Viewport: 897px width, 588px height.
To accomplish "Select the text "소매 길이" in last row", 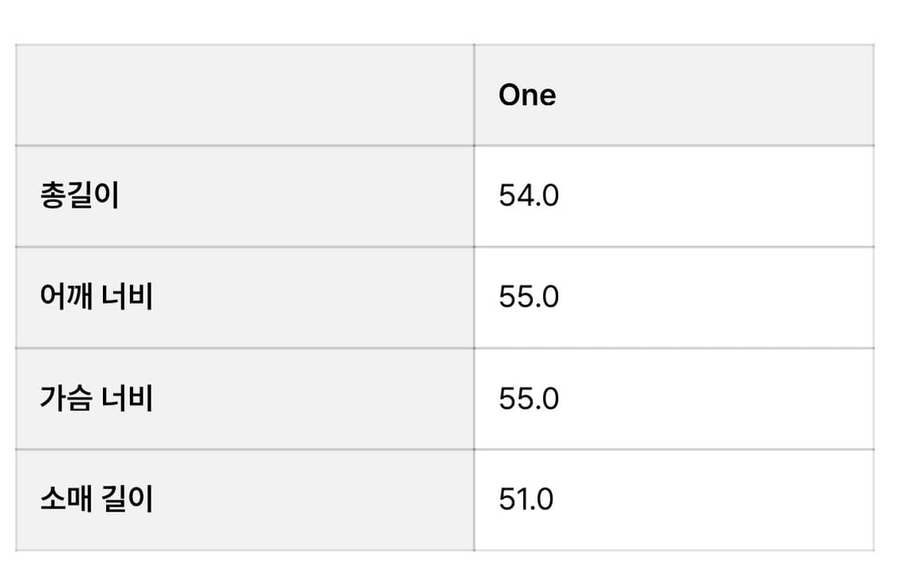I will click(96, 500).
